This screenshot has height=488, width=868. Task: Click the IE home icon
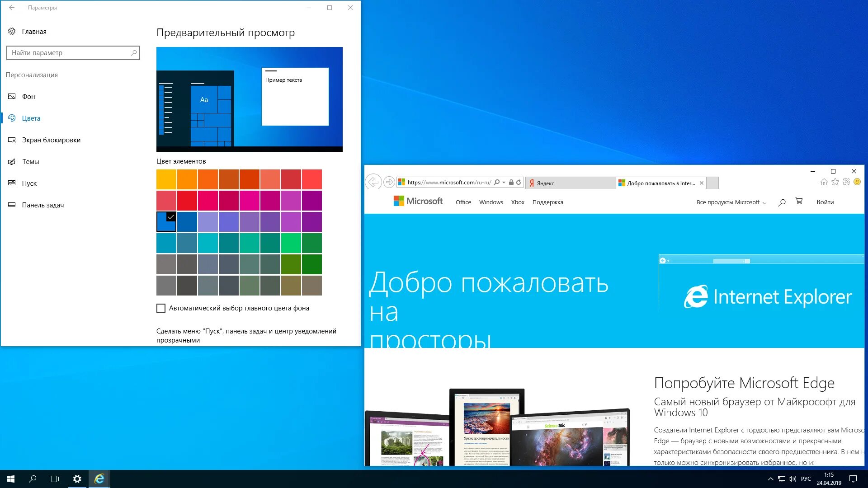[824, 182]
